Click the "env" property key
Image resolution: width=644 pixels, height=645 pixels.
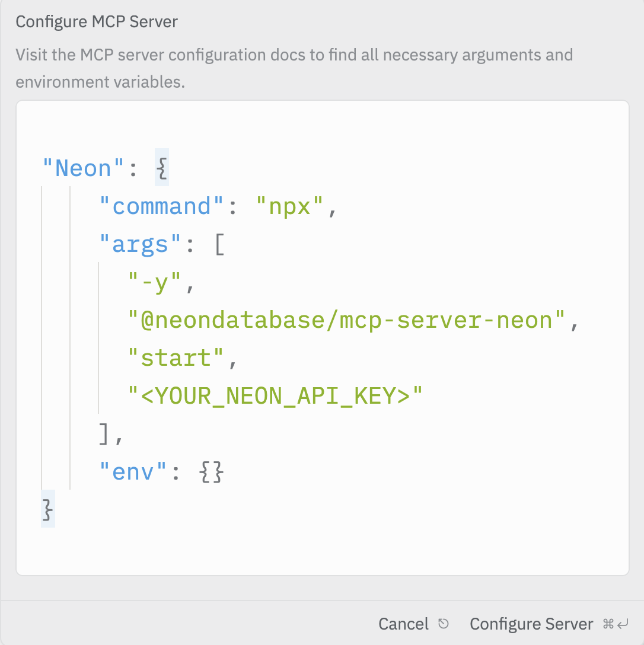pos(133,471)
